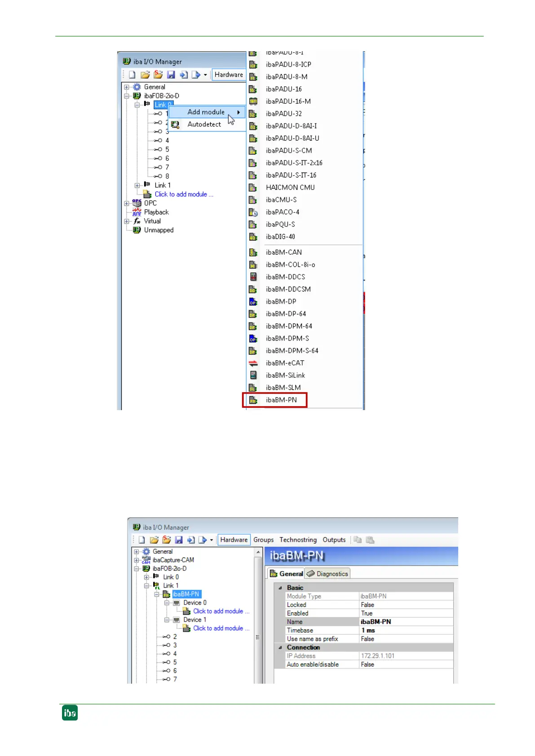Switch to the Technostring tab

298,540
